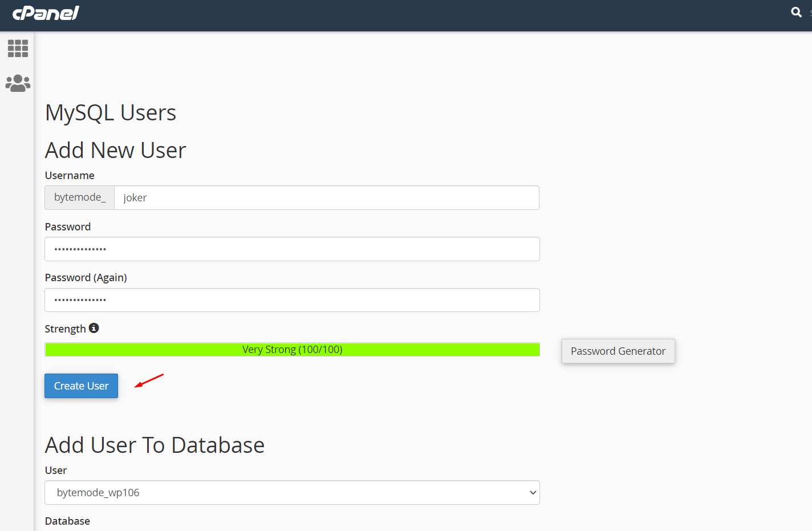Click the Add New User heading
This screenshot has height=531, width=812.
click(x=116, y=151)
